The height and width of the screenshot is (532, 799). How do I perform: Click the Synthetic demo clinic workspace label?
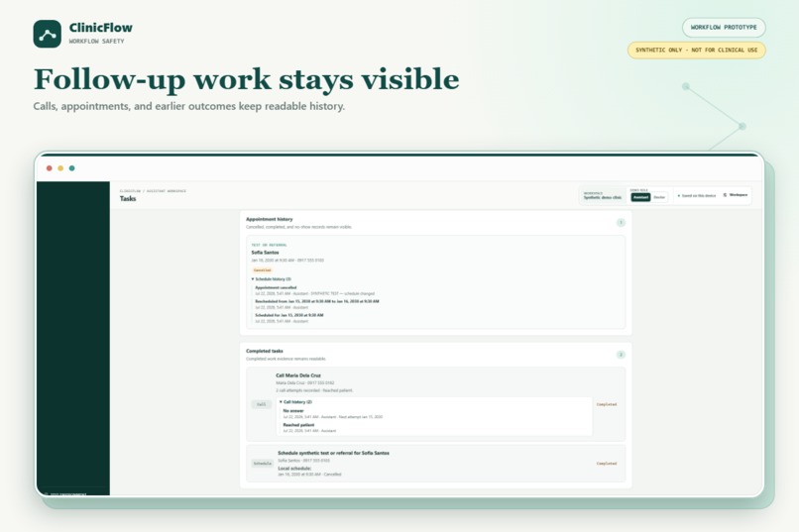tap(603, 195)
